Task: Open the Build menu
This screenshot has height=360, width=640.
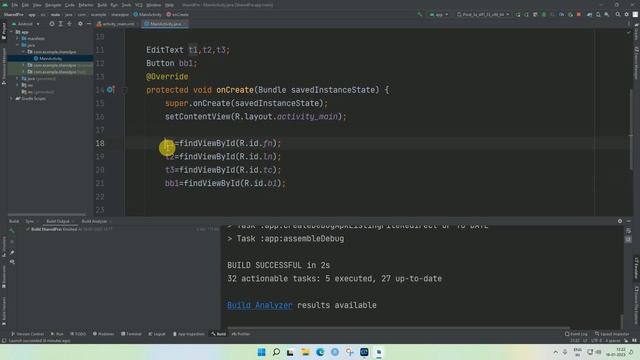Action: pyautogui.click(x=102, y=5)
